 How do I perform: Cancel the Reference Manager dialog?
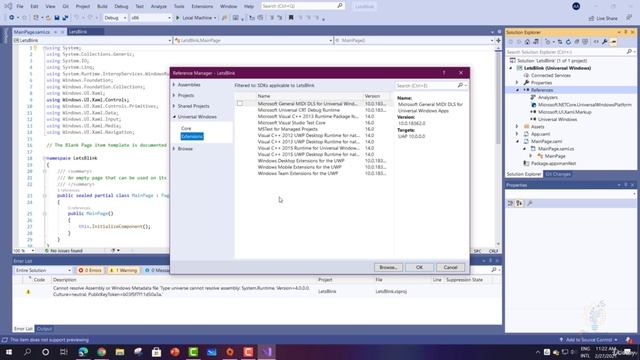tap(450, 267)
